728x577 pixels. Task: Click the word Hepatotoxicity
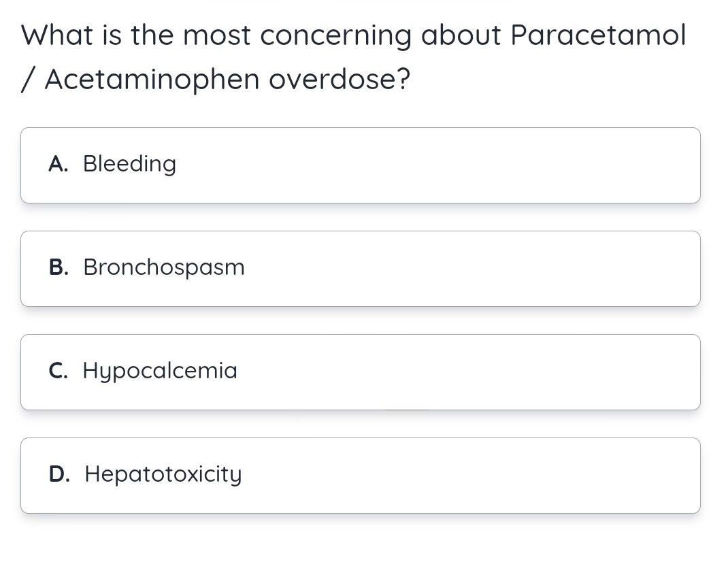(x=163, y=474)
